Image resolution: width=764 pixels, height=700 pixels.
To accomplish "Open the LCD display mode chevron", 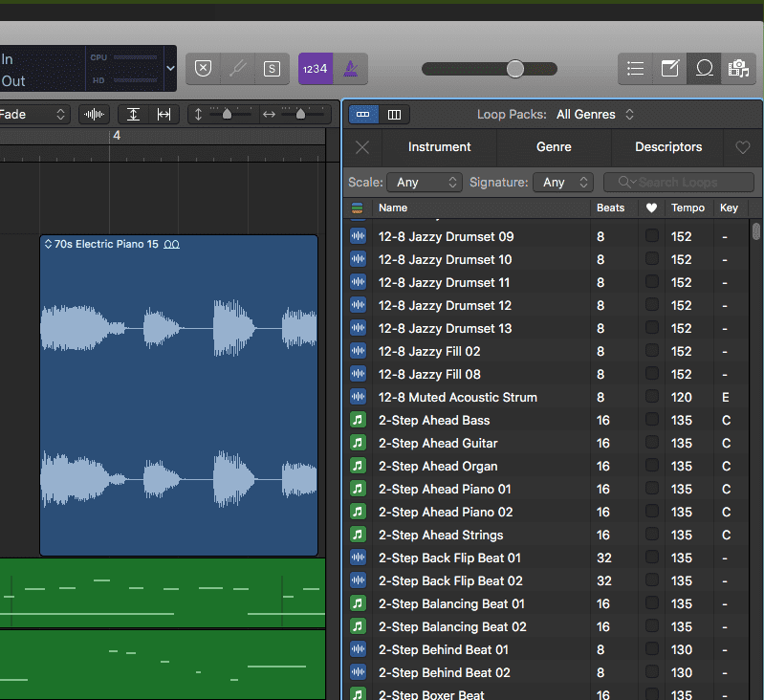I will (170, 69).
